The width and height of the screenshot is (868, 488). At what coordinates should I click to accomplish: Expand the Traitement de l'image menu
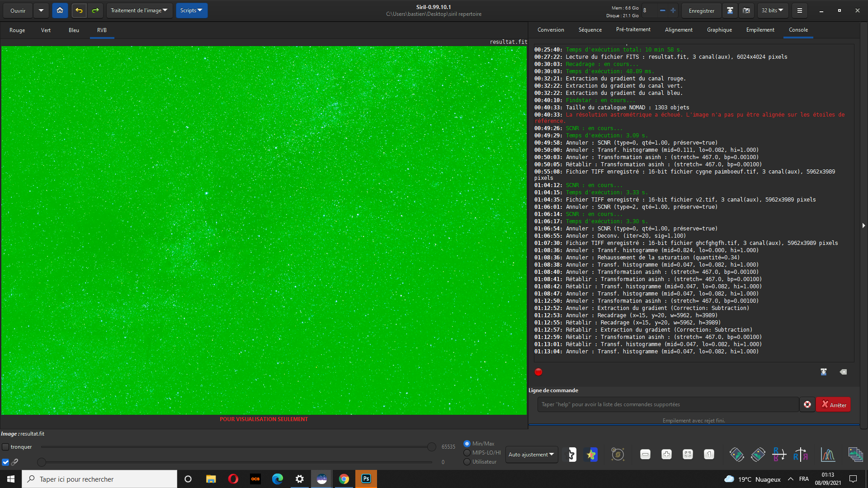[139, 10]
